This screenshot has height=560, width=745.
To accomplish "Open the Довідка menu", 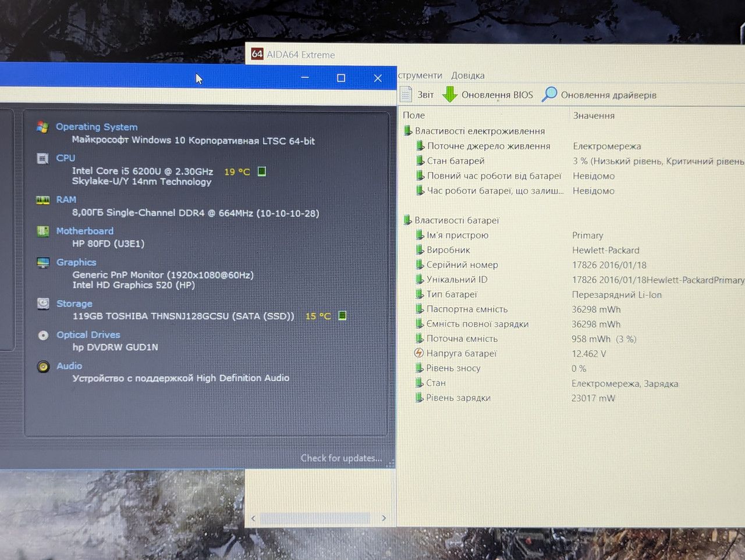I will point(468,76).
